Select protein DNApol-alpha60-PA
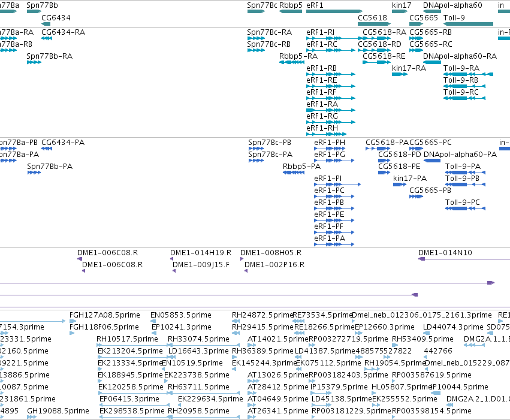Image resolution: width=510 pixels, height=420 pixels. tap(460, 155)
